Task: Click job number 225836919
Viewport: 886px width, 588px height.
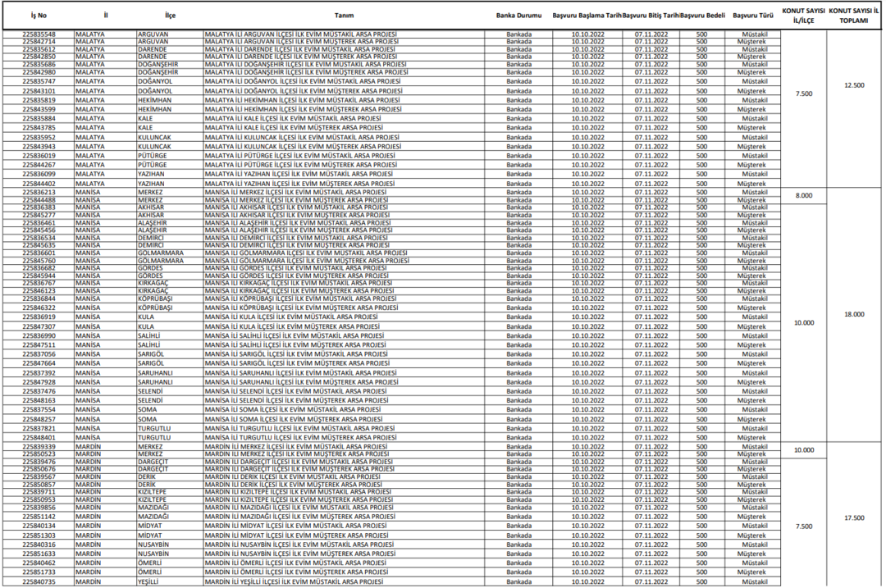Action: [39, 317]
